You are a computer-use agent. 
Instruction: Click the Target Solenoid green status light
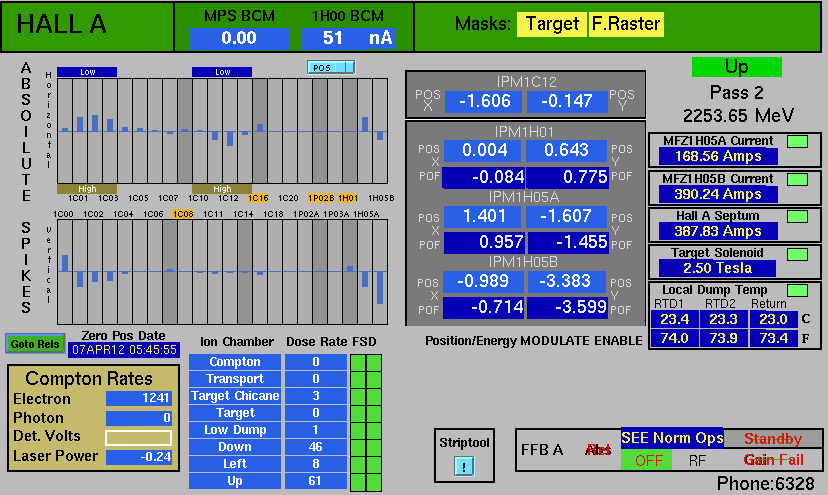click(x=797, y=254)
